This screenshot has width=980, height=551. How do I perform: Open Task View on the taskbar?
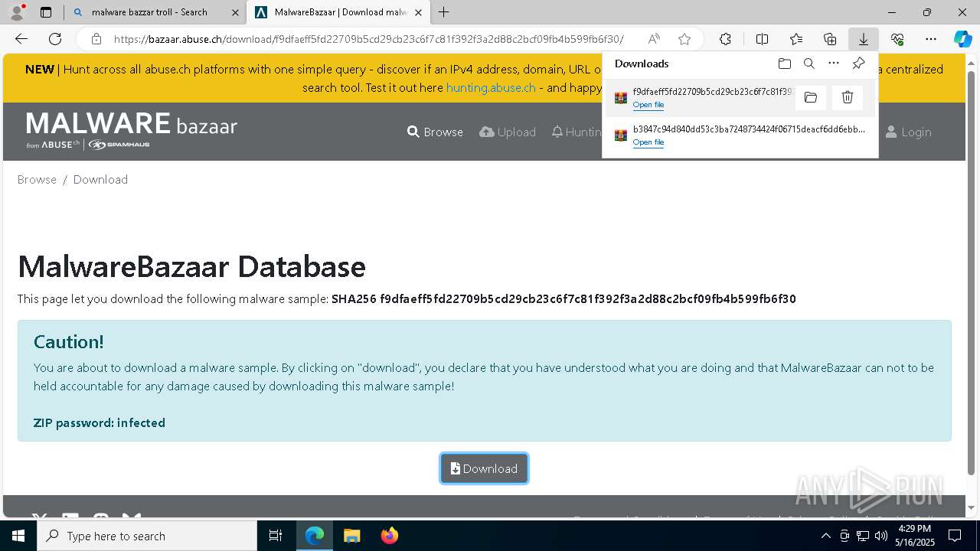tap(276, 536)
